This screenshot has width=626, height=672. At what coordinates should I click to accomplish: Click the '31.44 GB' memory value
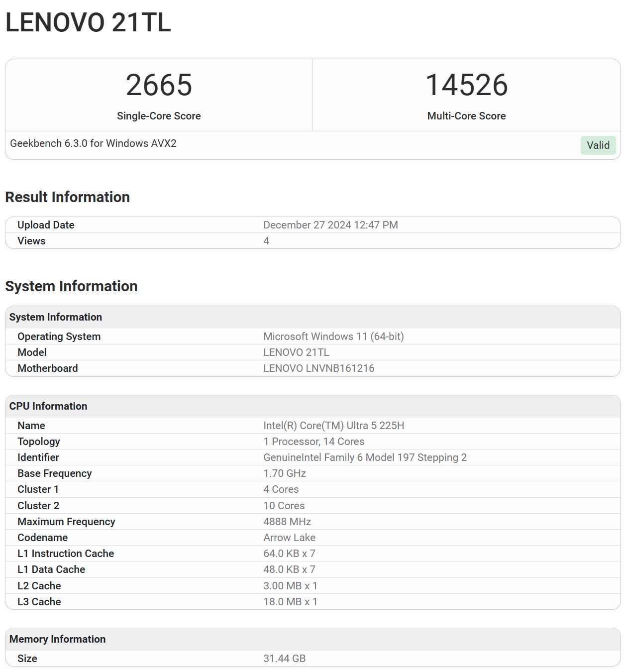pos(285,659)
